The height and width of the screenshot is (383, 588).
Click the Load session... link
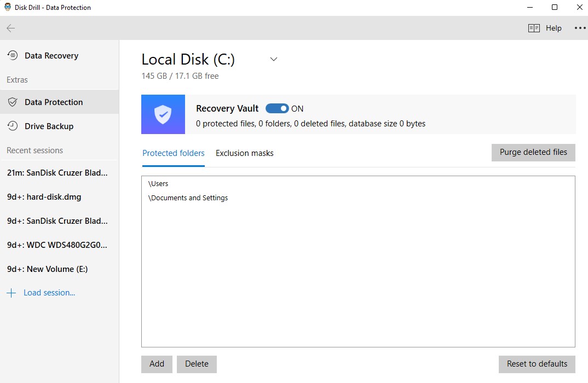click(49, 293)
